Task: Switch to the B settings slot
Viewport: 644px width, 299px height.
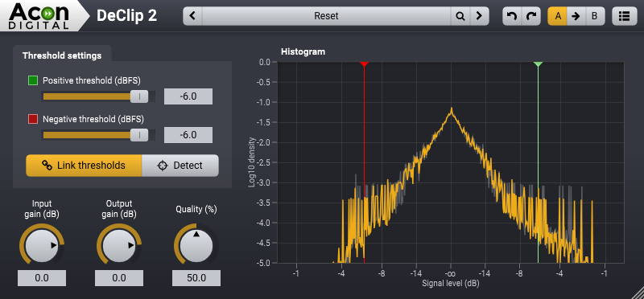Action: [594, 16]
